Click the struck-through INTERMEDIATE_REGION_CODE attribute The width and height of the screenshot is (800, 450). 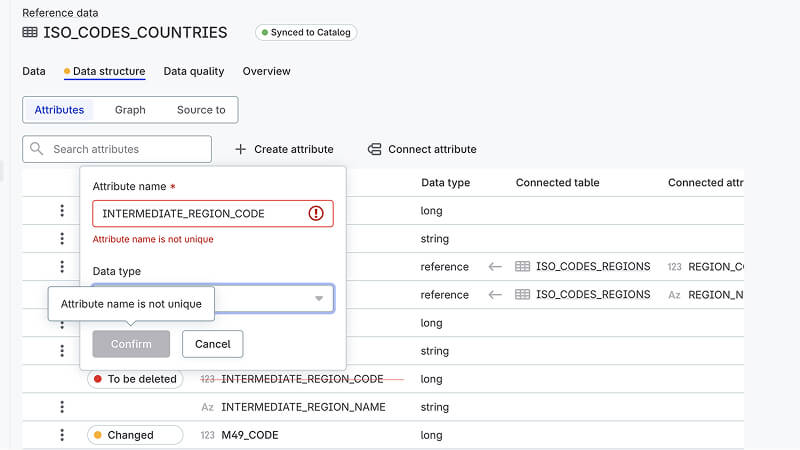coord(302,379)
